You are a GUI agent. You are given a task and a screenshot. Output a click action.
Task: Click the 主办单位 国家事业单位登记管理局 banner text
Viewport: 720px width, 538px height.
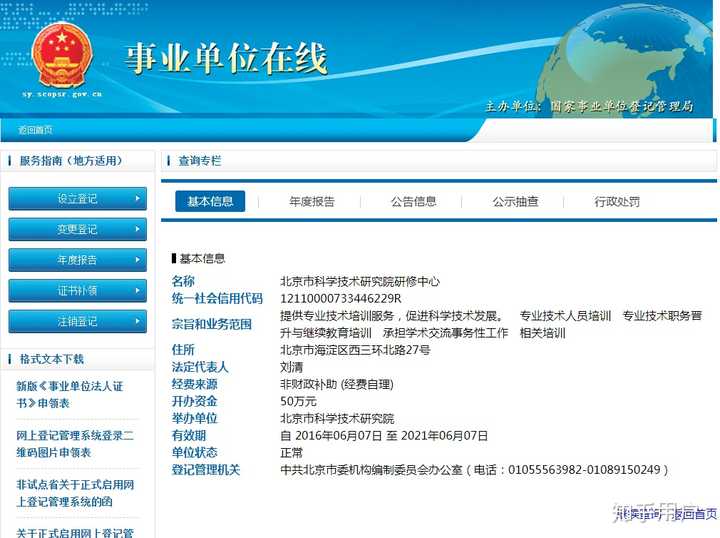coord(589,106)
